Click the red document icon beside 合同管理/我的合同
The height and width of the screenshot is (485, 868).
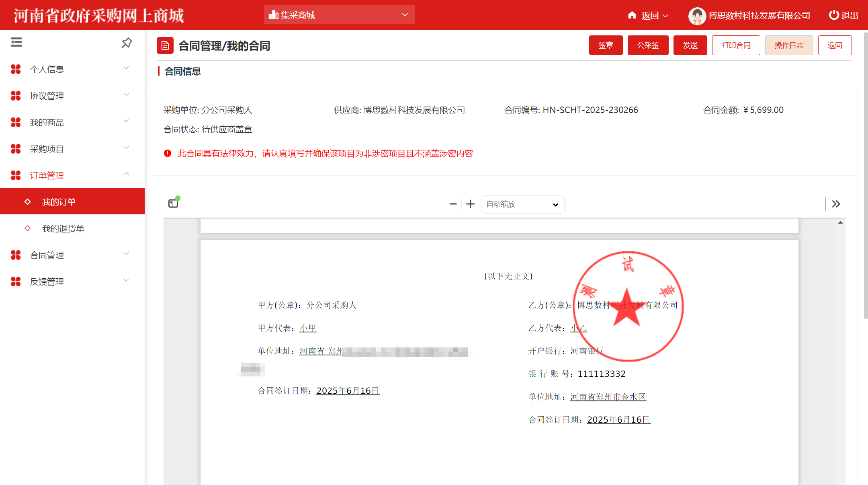pyautogui.click(x=165, y=45)
